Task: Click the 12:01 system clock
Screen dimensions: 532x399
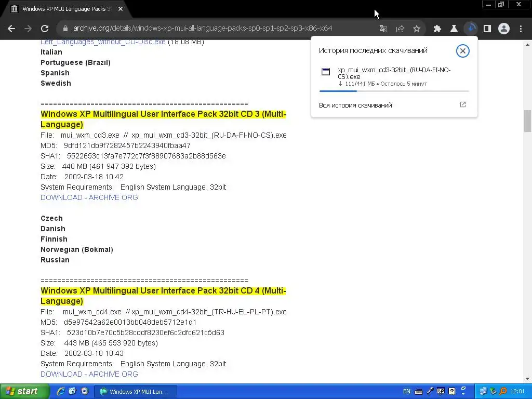Action: click(517, 392)
